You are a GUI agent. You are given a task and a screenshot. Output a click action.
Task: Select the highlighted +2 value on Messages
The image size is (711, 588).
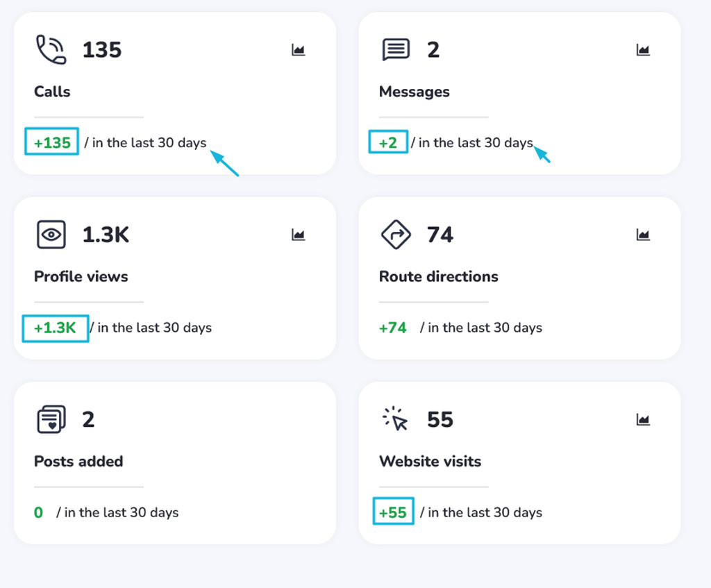coord(387,142)
